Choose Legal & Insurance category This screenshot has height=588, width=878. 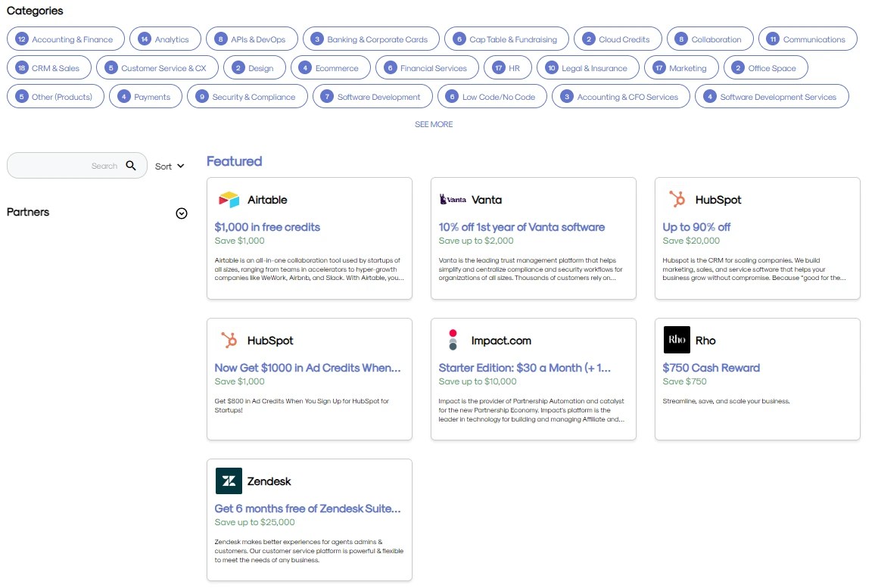click(588, 68)
